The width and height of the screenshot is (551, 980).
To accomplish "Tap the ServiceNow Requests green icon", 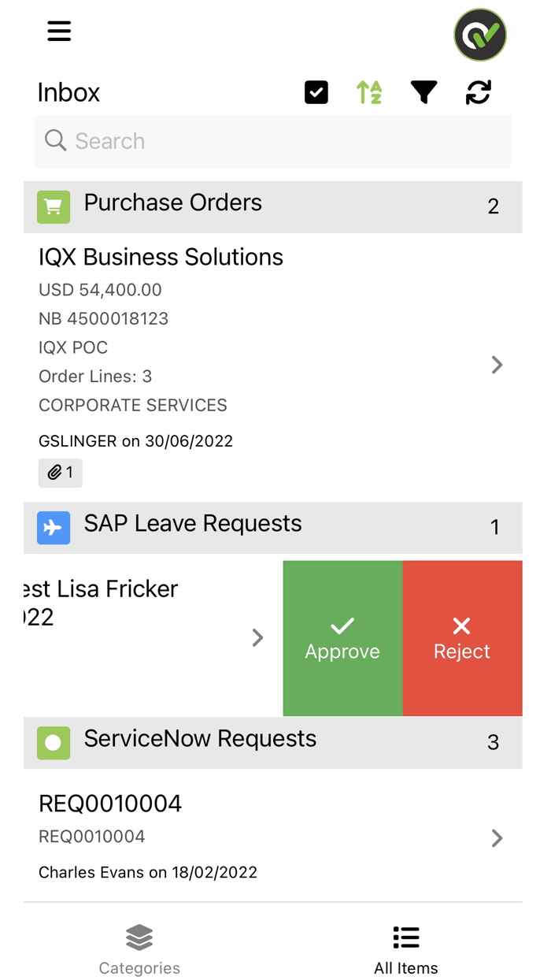I will coord(54,743).
